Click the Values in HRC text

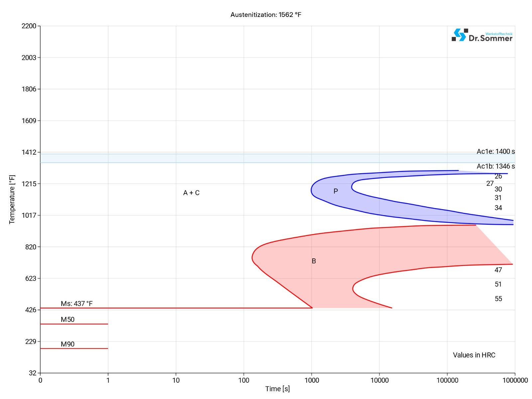click(474, 355)
